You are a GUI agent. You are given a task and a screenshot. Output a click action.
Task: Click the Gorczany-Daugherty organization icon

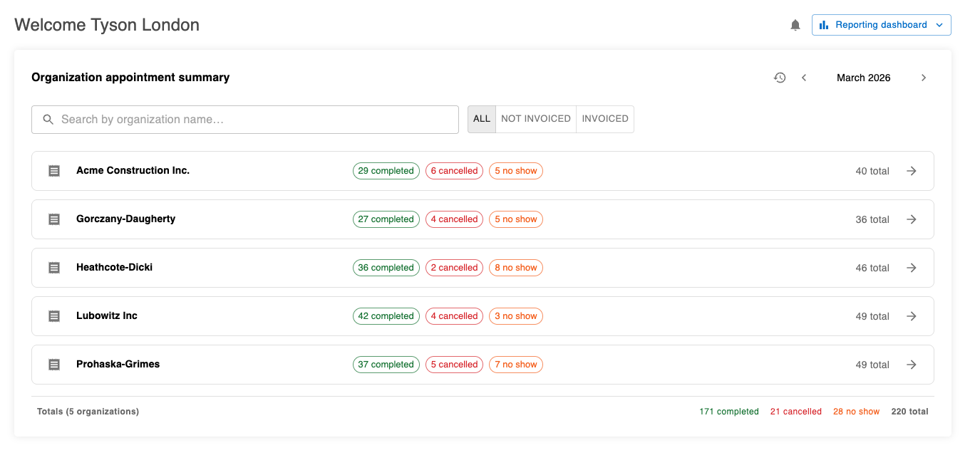click(x=54, y=219)
